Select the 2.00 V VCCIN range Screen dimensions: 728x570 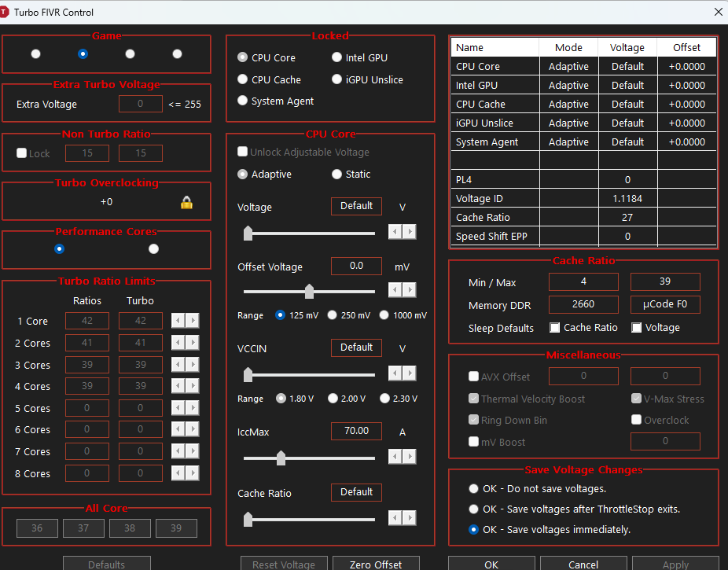coord(333,399)
